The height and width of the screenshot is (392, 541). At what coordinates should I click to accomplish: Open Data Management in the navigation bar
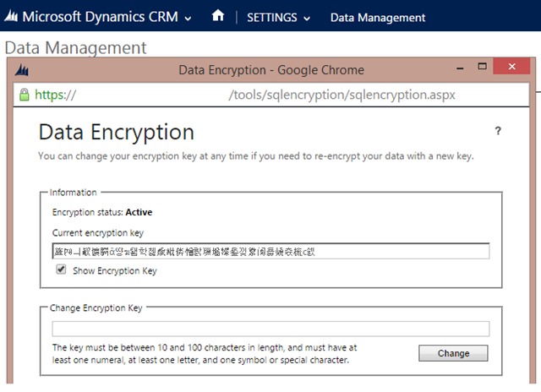(x=377, y=18)
